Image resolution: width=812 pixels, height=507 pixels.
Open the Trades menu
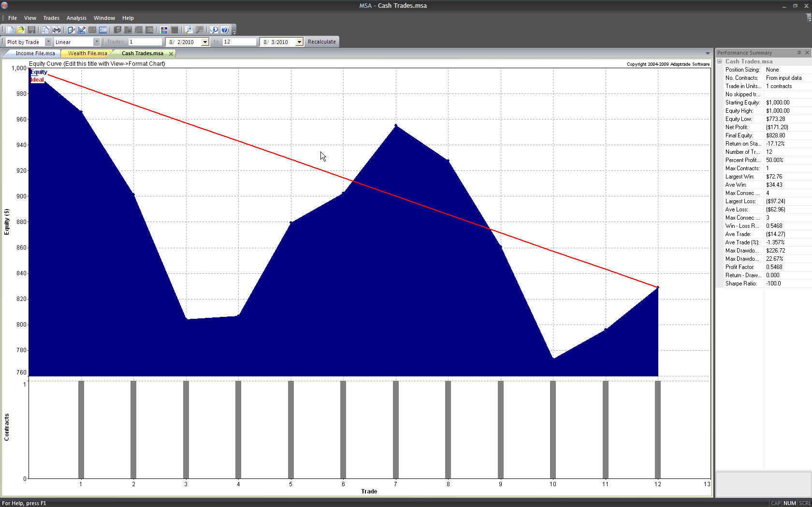pos(51,18)
